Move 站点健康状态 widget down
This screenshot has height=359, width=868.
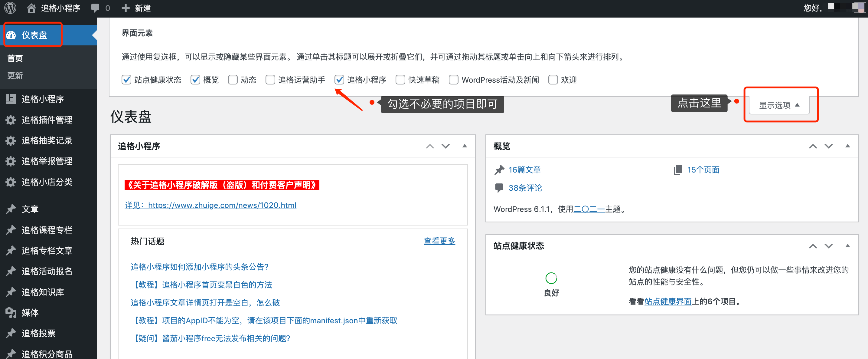coord(829,246)
